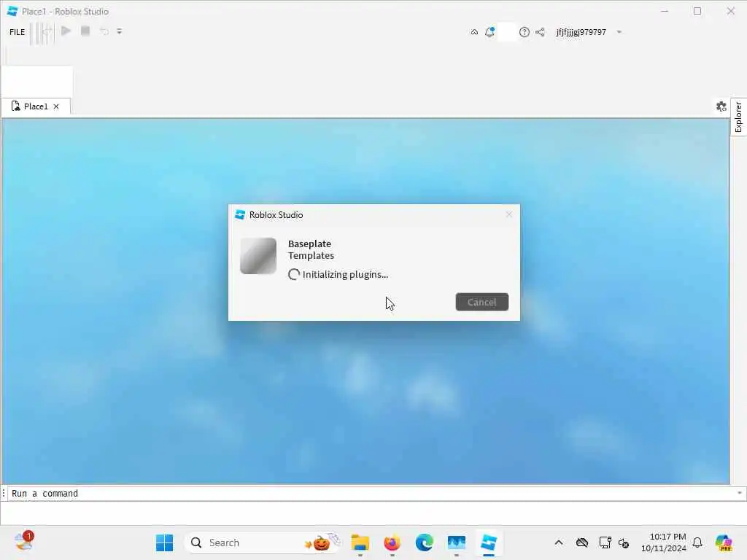This screenshot has height=560, width=747.
Task: Open the FILE menu
Action: click(x=18, y=32)
